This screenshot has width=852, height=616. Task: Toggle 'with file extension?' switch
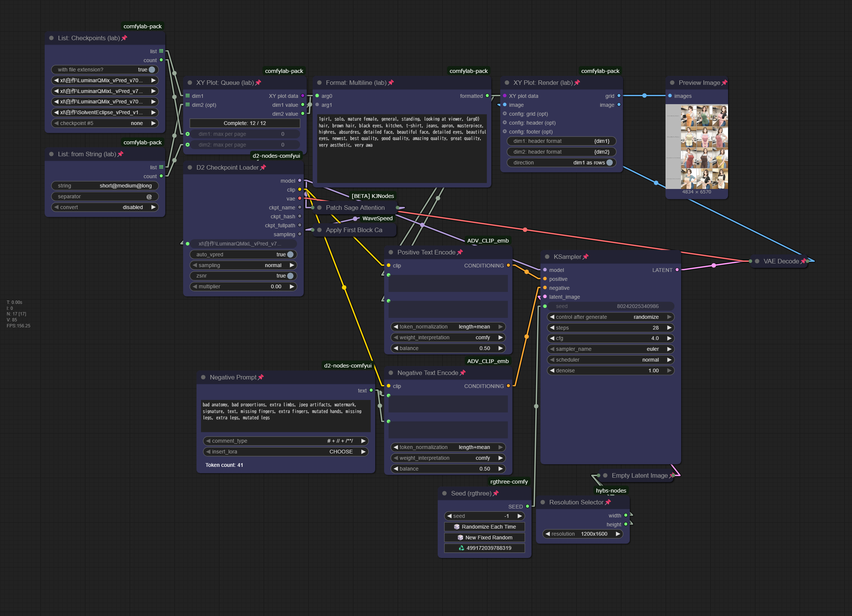[x=152, y=70]
